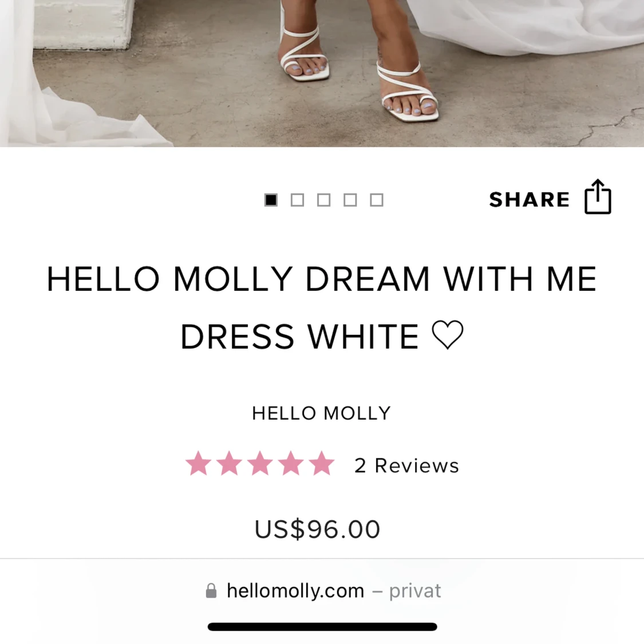Tap the share arrow box icon
This screenshot has height=644, width=644.
tap(598, 197)
